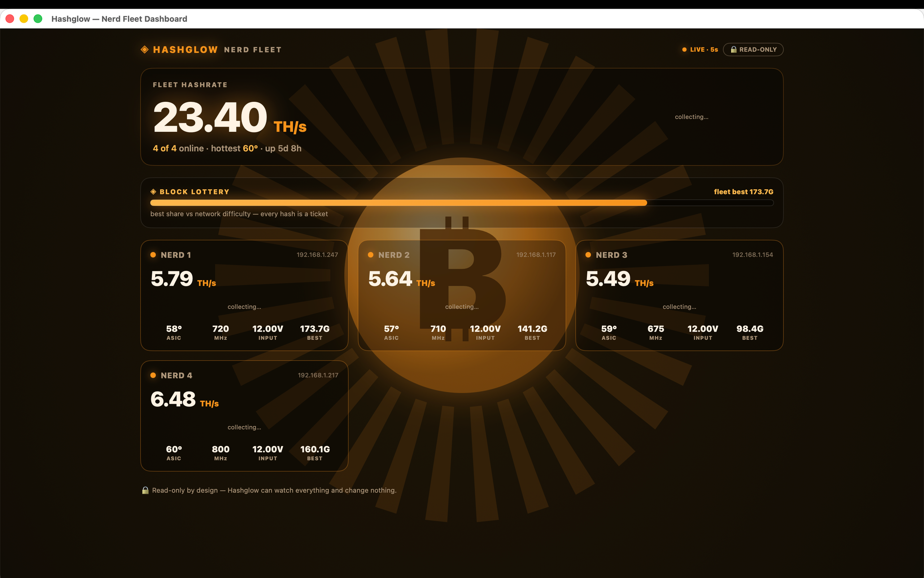Screen dimensions: 924x578
Task: Click the 58° ASIC temperature value
Action: [174, 329]
